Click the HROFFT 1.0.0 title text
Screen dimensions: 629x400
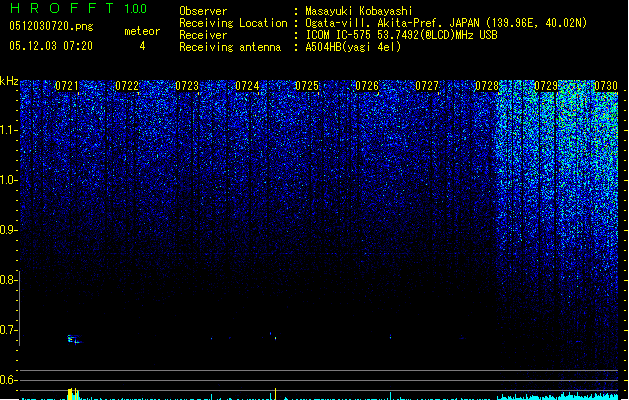click(79, 8)
